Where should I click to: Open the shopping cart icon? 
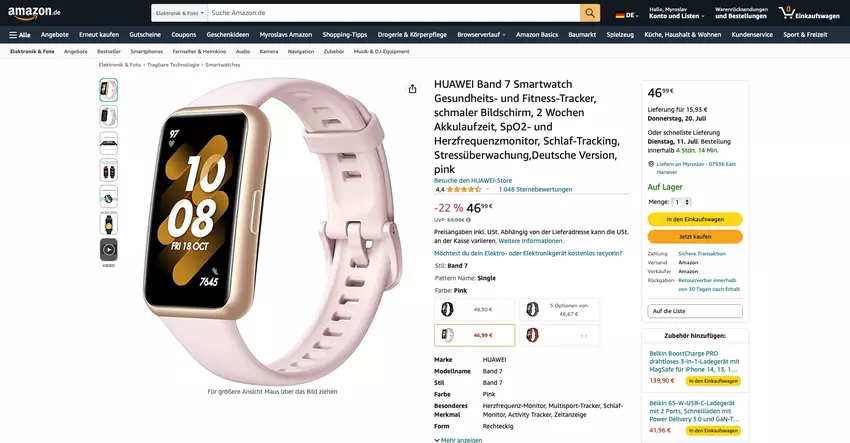786,12
